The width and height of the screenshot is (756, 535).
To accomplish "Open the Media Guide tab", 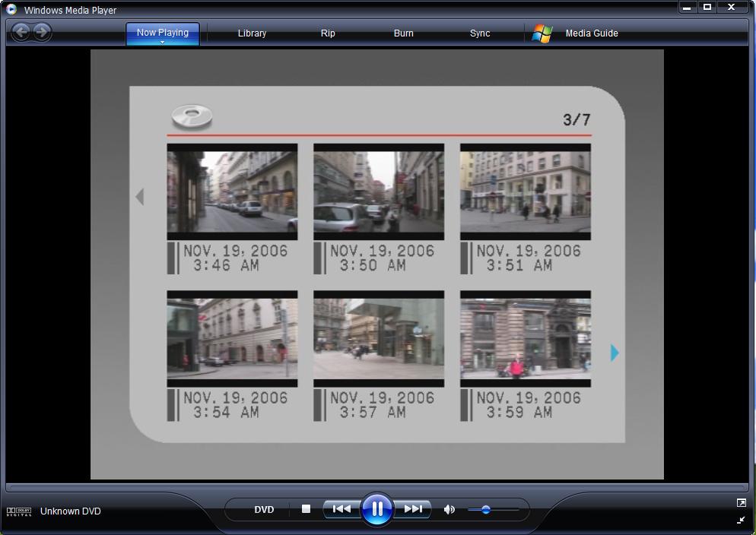I will 592,33.
